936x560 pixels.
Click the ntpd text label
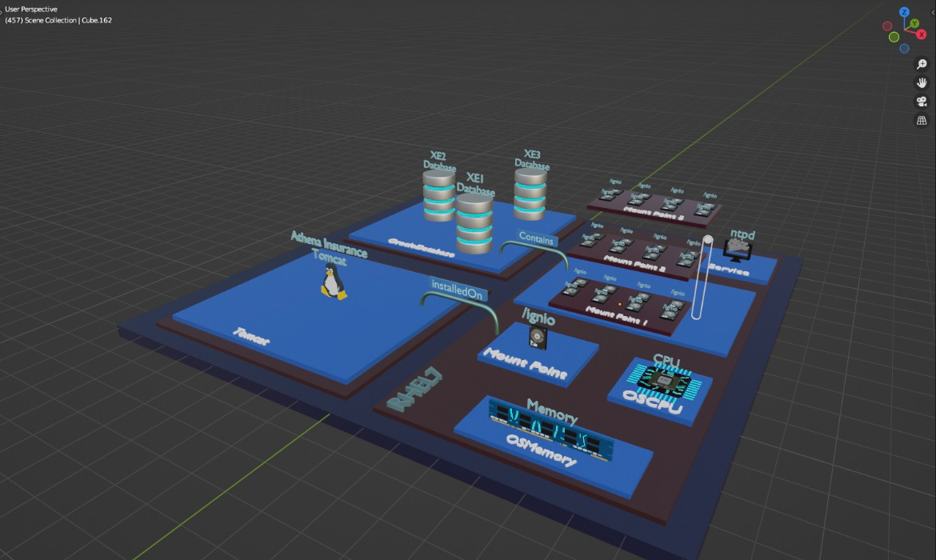pyautogui.click(x=742, y=234)
